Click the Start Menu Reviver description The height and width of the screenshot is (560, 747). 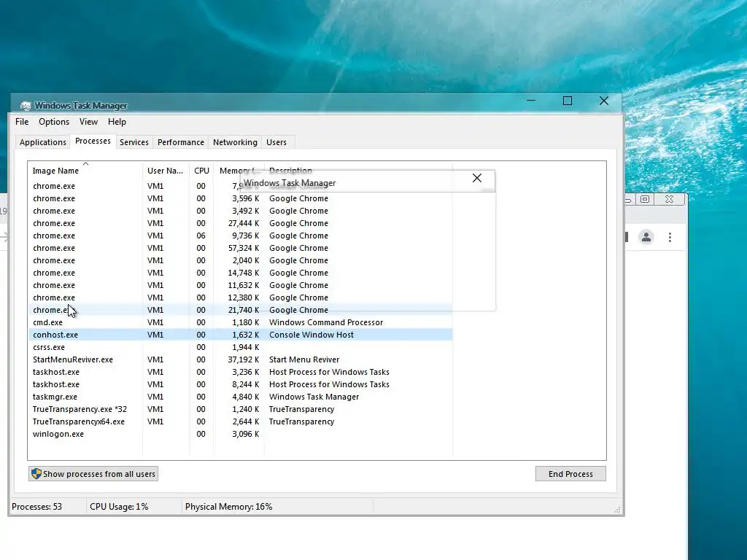point(304,359)
